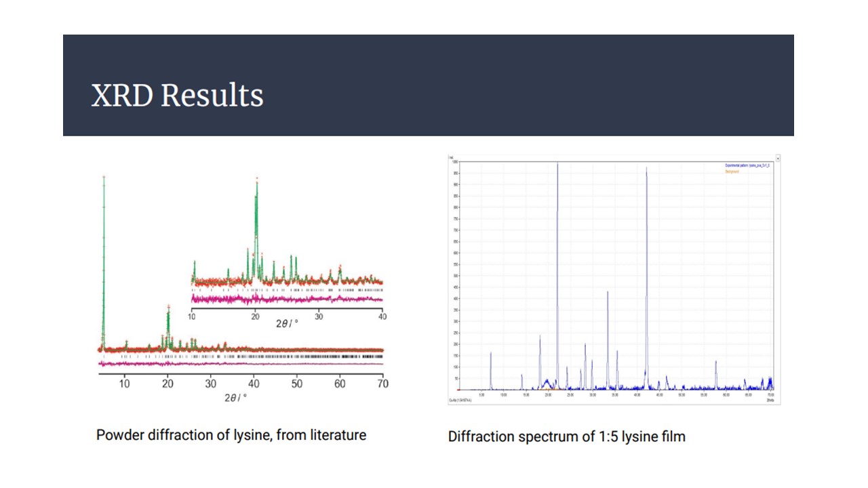Click the orange "Background" legend entry

coord(732,171)
